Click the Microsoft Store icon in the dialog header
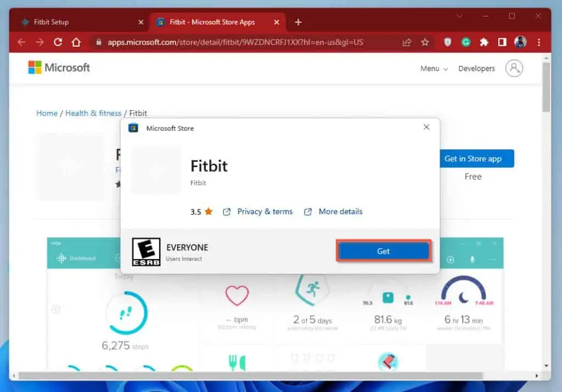Image resolution: width=562 pixels, height=392 pixels. tap(132, 128)
